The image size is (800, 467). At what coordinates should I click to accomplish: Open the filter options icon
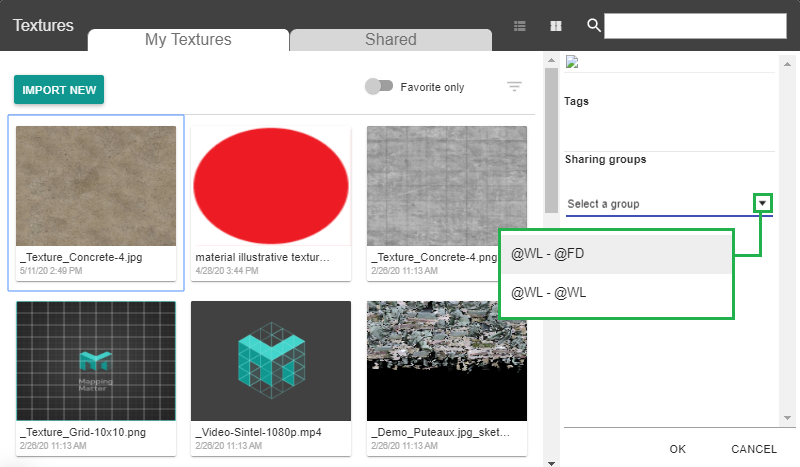click(x=514, y=87)
